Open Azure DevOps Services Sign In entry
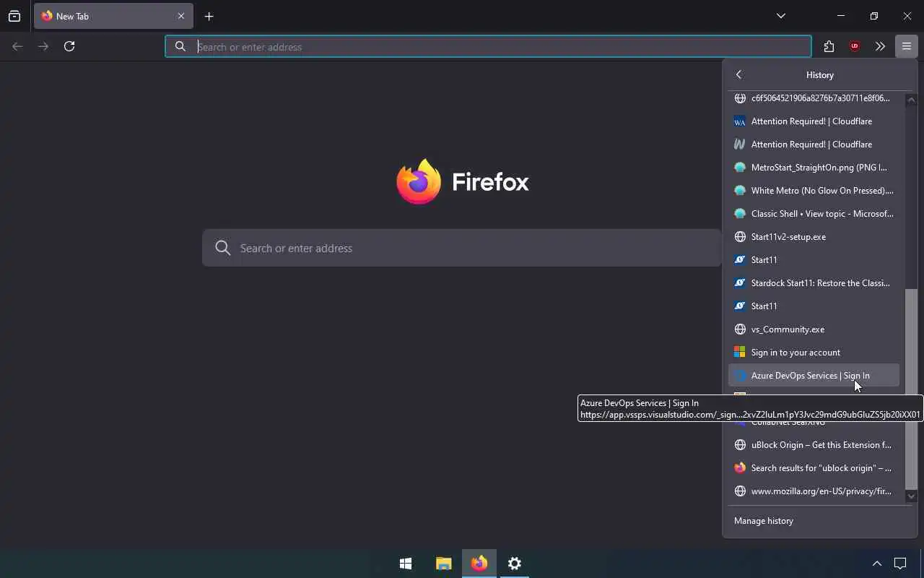Screen dimensions: 924x578 (x=814, y=375)
